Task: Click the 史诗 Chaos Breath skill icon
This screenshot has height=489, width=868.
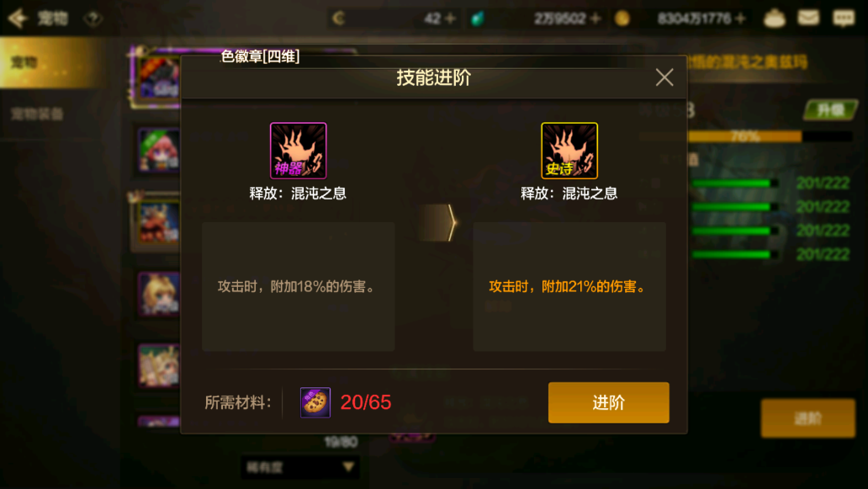Action: coord(569,151)
